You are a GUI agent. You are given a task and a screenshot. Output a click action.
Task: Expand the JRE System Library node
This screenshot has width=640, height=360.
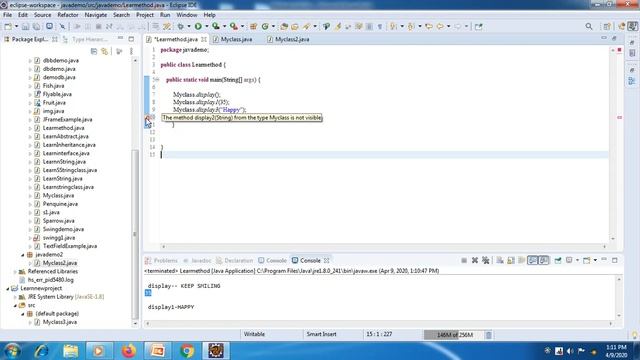coord(15,297)
